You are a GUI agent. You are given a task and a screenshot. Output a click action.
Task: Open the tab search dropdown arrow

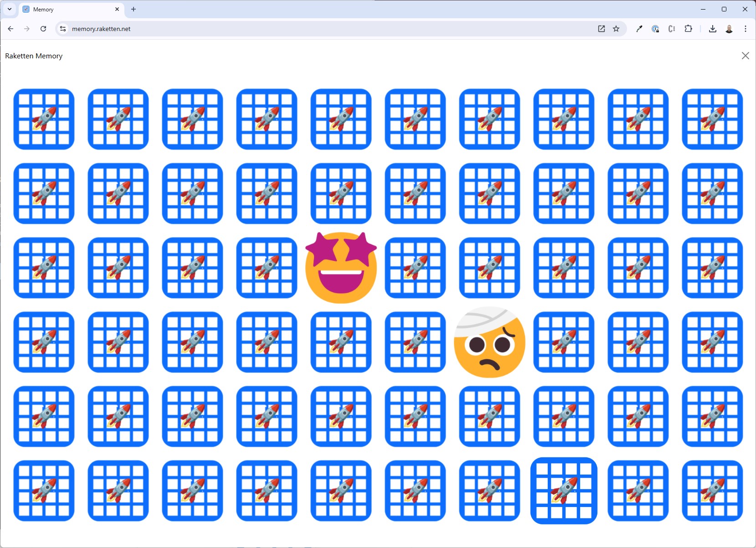pos(10,9)
